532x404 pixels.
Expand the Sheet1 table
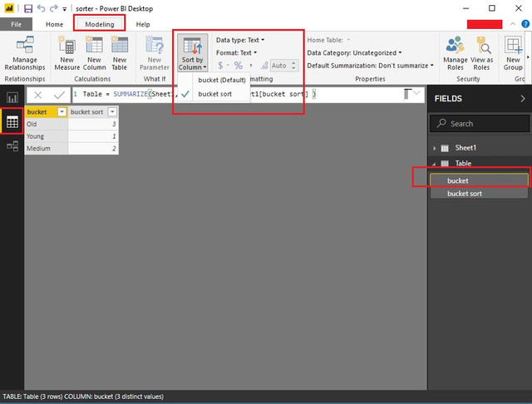tap(434, 148)
